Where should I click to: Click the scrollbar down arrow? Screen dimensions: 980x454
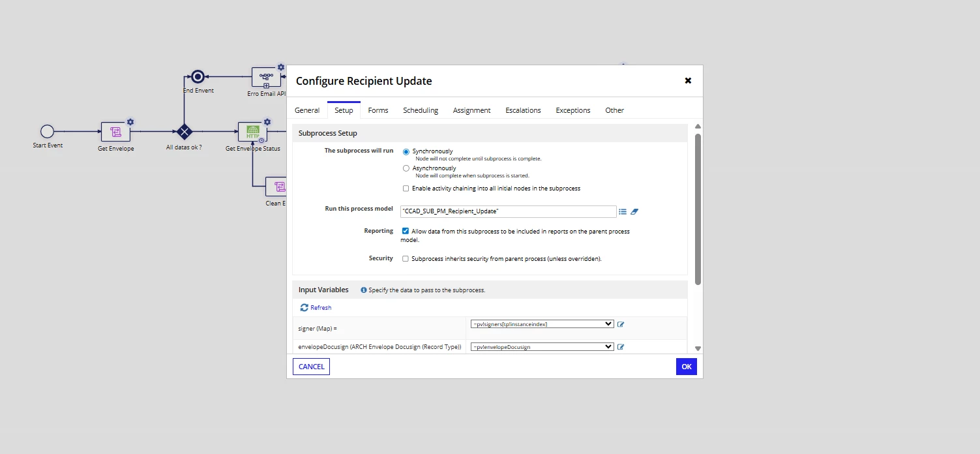[698, 349]
